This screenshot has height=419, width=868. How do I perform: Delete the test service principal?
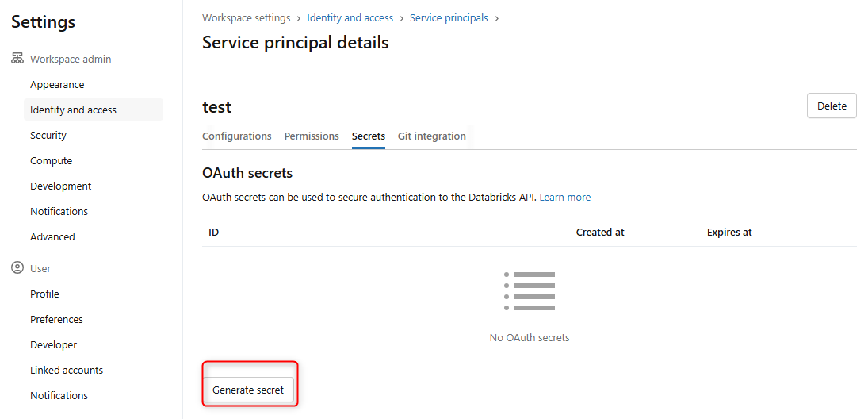(x=832, y=106)
